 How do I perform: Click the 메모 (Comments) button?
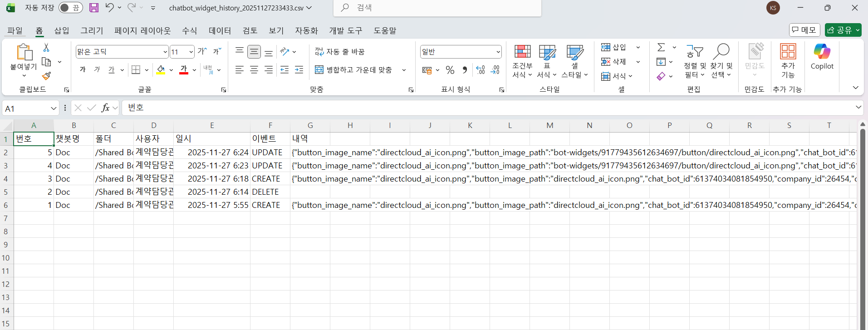[804, 30]
